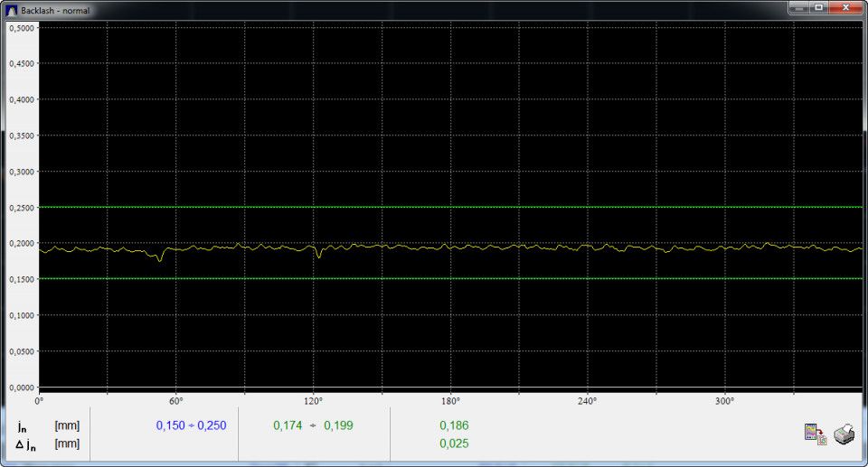Minimize the Backlash window
This screenshot has height=467, width=868.
pyautogui.click(x=799, y=7)
